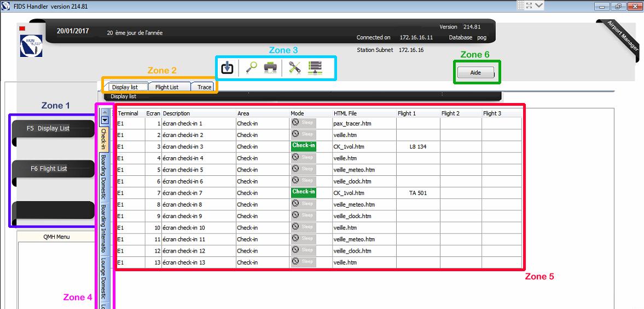Click the Sleep mode icon for écran check-in 1

[x=303, y=123]
